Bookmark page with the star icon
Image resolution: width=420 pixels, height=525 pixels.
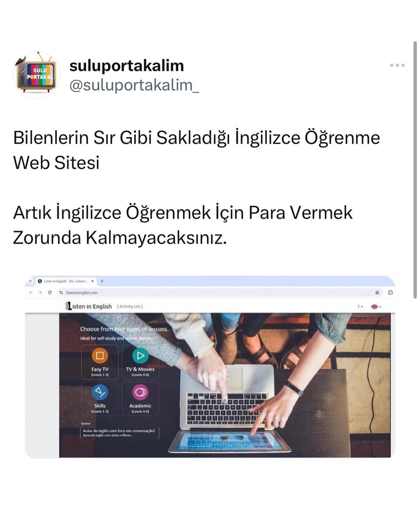tap(377, 292)
